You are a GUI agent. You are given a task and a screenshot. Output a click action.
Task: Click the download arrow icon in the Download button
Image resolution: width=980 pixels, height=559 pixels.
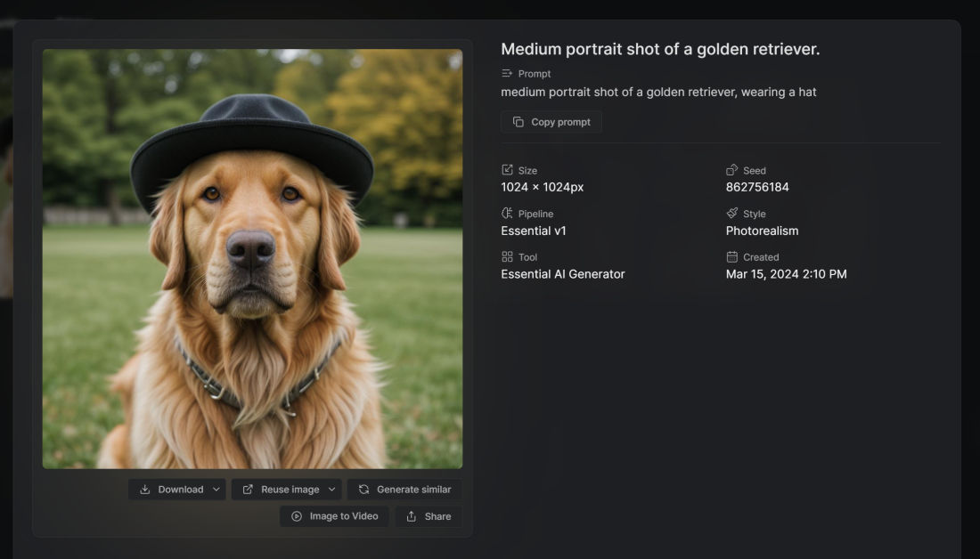[x=145, y=489]
